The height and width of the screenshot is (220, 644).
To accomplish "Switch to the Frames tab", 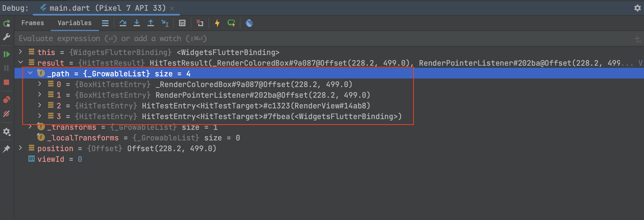I will pos(33,23).
